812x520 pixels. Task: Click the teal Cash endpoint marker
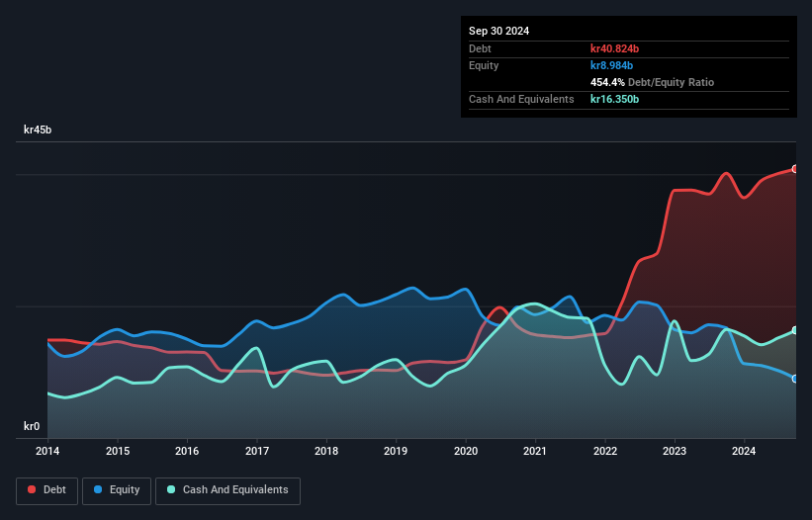tap(795, 330)
